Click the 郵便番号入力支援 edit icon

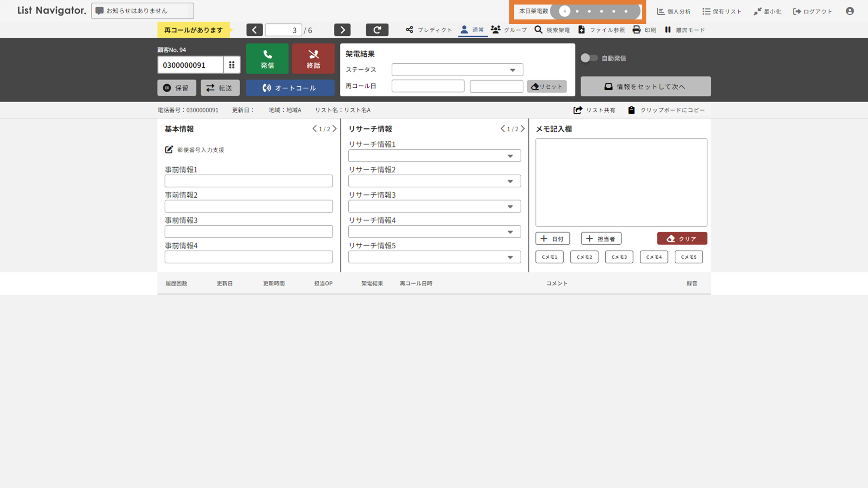click(x=169, y=150)
